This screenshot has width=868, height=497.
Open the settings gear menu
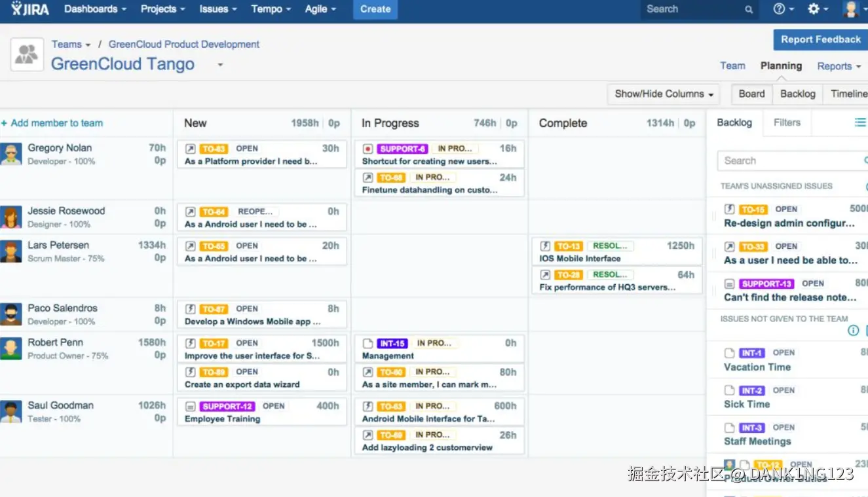(818, 9)
